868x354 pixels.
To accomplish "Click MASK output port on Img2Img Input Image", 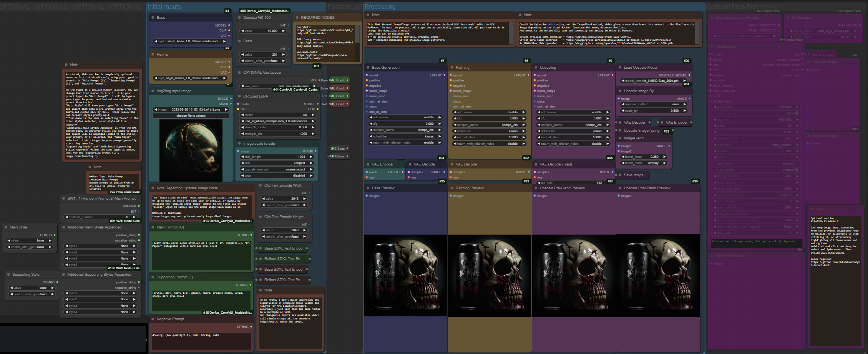I will [231, 104].
